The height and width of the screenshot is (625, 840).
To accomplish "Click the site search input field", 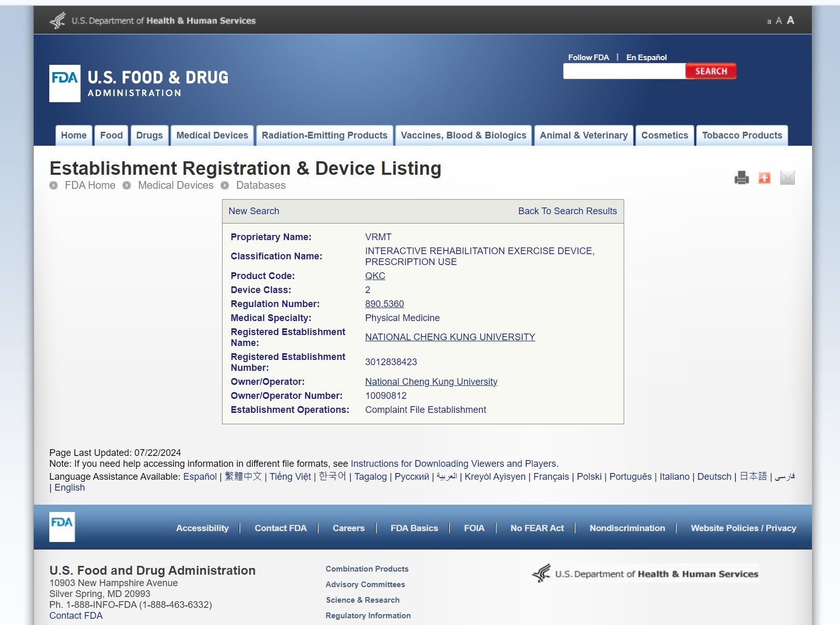I will [x=624, y=71].
